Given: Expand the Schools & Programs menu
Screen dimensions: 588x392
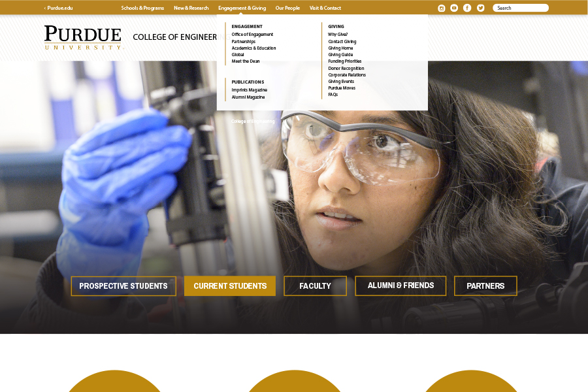Looking at the screenshot, I should tap(142, 8).
